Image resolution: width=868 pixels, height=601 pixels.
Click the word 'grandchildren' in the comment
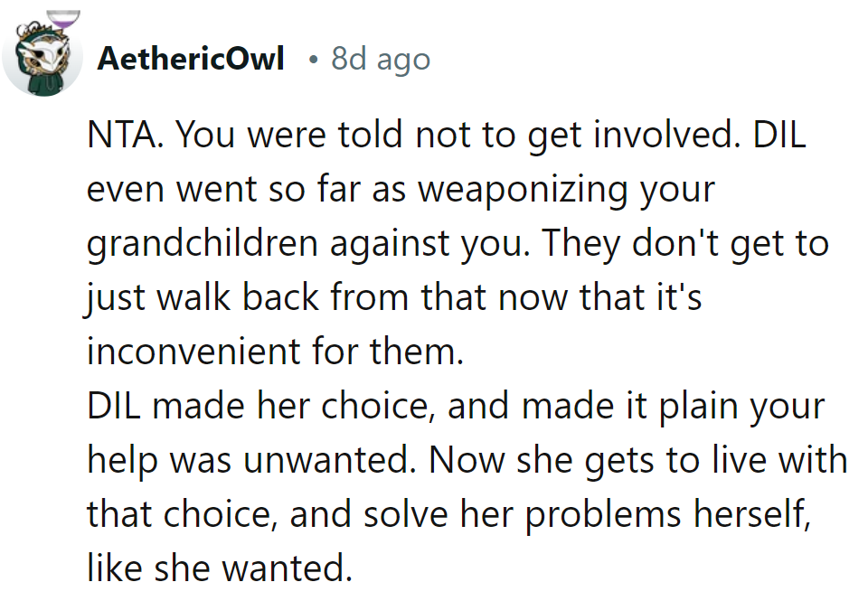(x=203, y=244)
